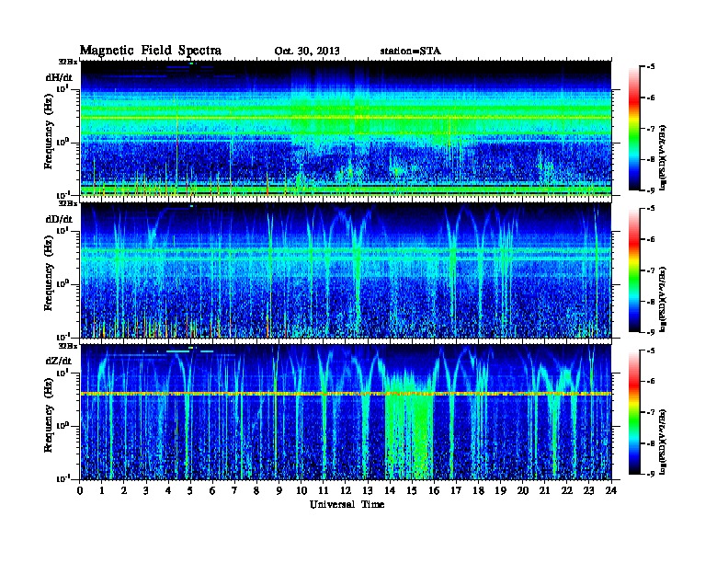This screenshot has height=563, width=728.
Task: Click hour '11' on the time axis
Action: [x=324, y=490]
